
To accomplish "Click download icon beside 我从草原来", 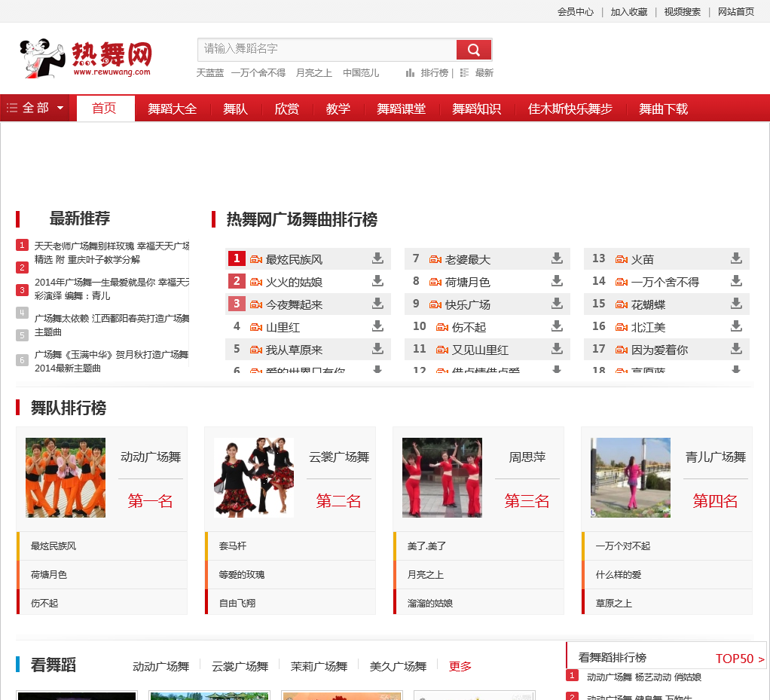I will pyautogui.click(x=377, y=348).
